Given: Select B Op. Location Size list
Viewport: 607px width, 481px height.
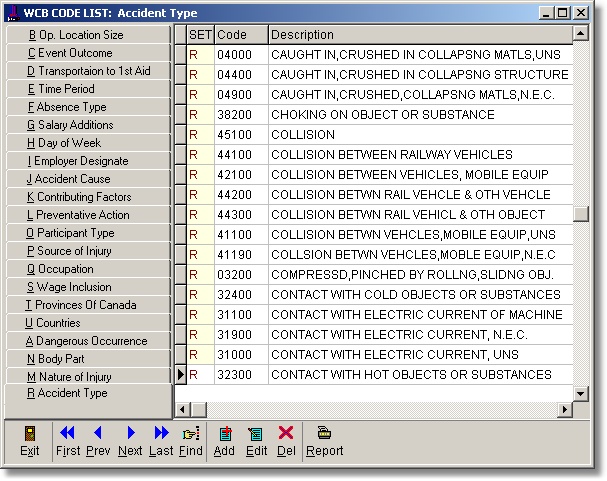Looking at the screenshot, I should coord(88,35).
